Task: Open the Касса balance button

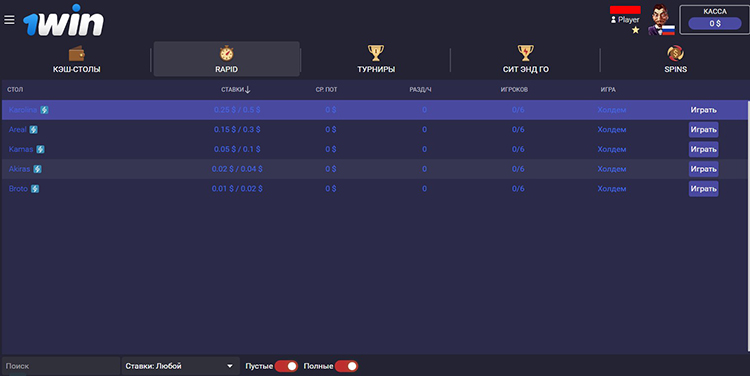Action: tap(715, 23)
